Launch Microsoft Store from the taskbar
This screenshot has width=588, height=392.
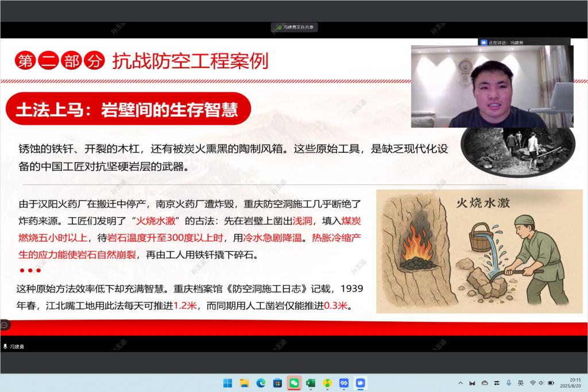coord(277,383)
